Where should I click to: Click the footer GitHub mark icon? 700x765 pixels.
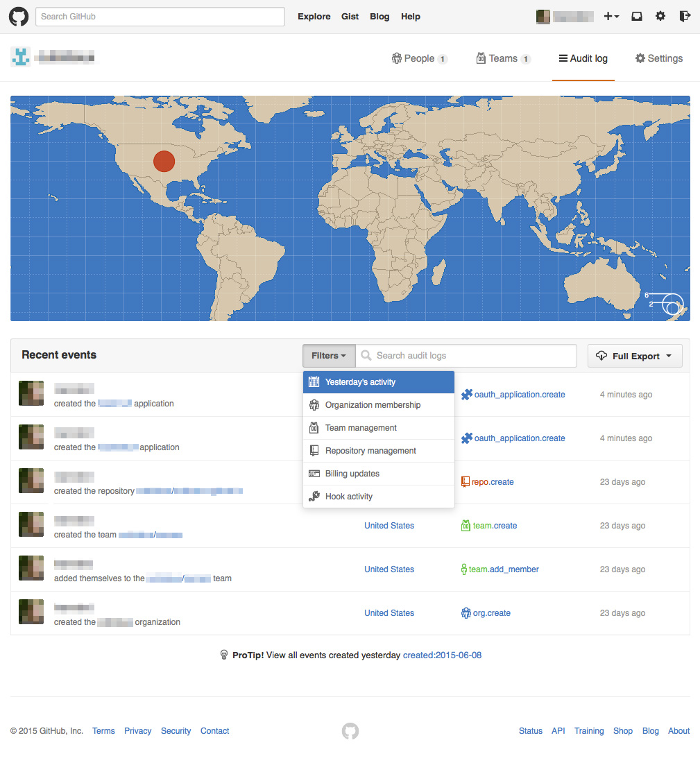click(350, 731)
